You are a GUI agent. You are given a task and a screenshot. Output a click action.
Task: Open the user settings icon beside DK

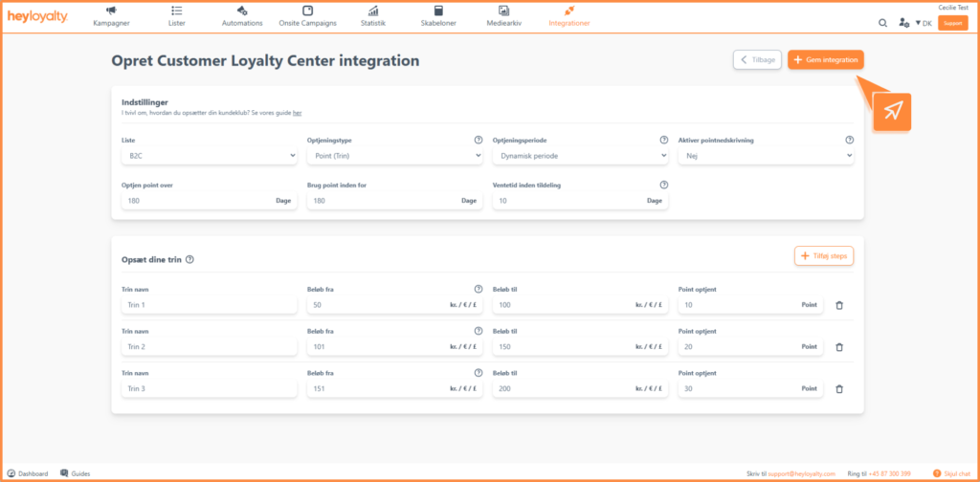903,23
